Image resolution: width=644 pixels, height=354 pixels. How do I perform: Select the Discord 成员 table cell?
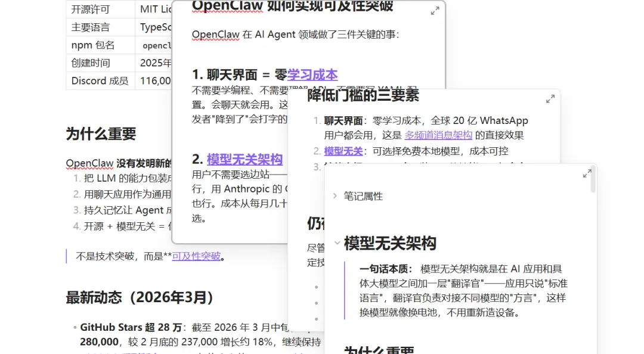(100, 80)
